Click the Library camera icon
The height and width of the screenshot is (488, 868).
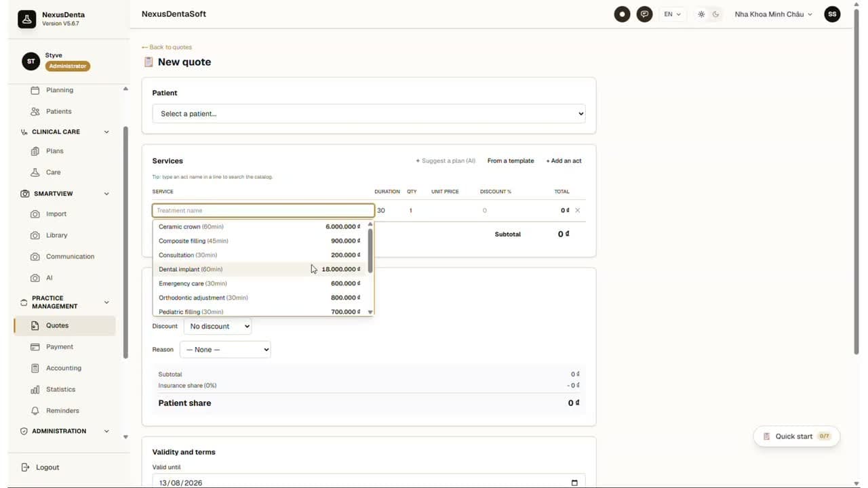tap(35, 235)
